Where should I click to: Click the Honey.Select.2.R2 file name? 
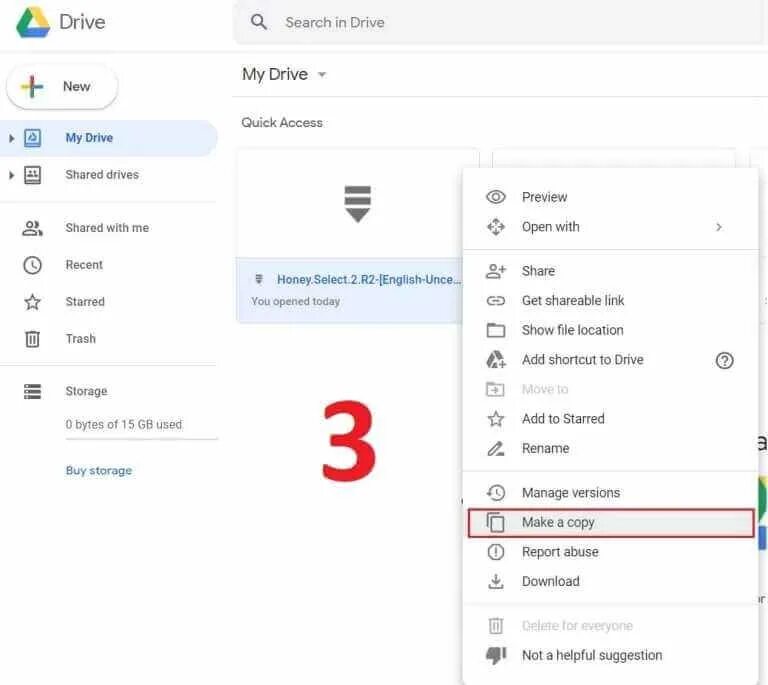(369, 280)
